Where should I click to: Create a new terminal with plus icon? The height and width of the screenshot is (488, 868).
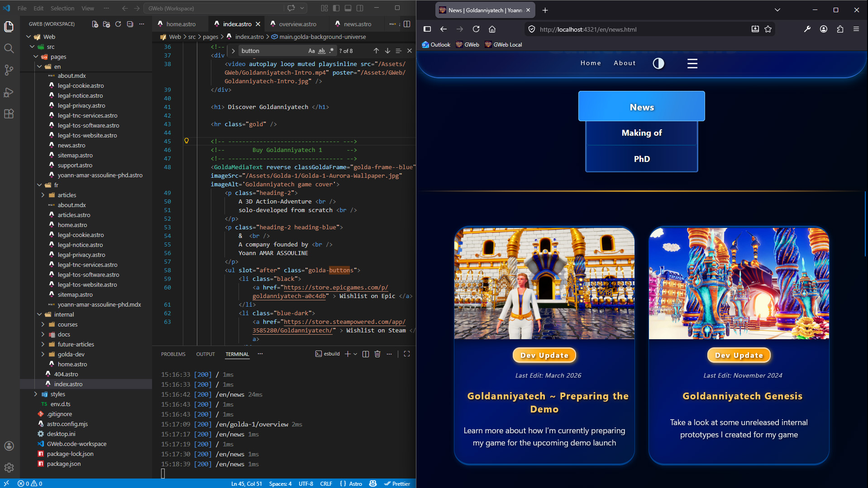(348, 354)
